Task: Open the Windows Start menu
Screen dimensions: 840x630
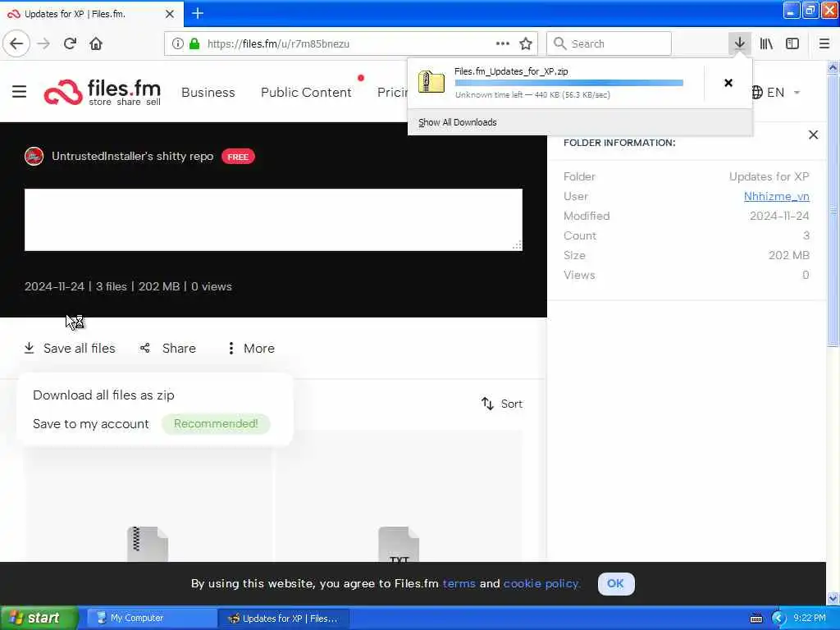Action: tap(39, 618)
